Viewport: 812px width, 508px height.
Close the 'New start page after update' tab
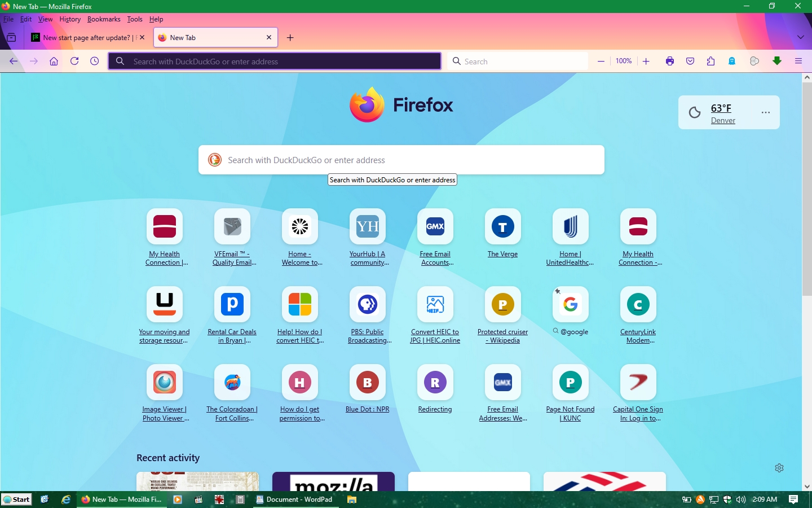[142, 37]
